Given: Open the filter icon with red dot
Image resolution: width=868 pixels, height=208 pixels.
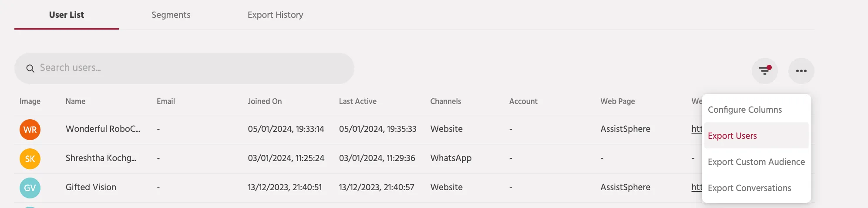Looking at the screenshot, I should 764,70.
